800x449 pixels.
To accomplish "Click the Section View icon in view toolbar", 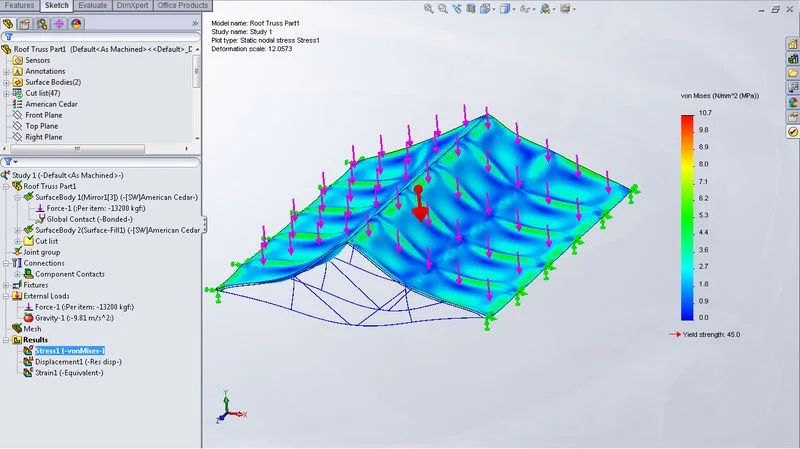I will [x=471, y=8].
